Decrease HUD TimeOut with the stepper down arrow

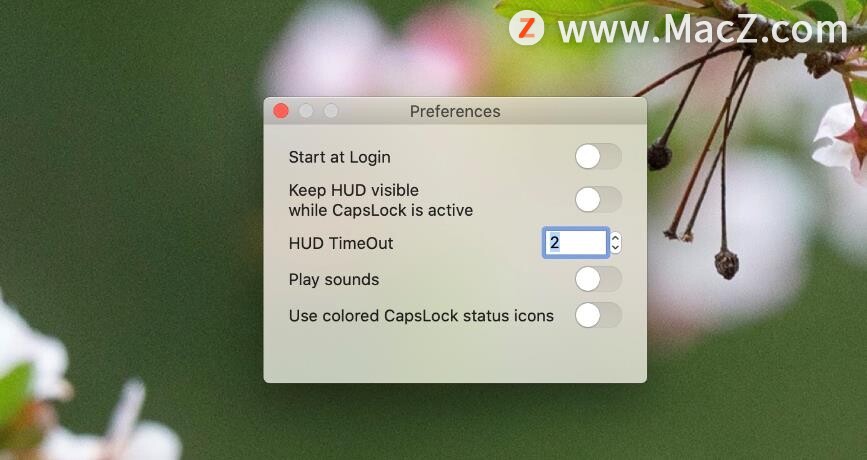tap(615, 248)
